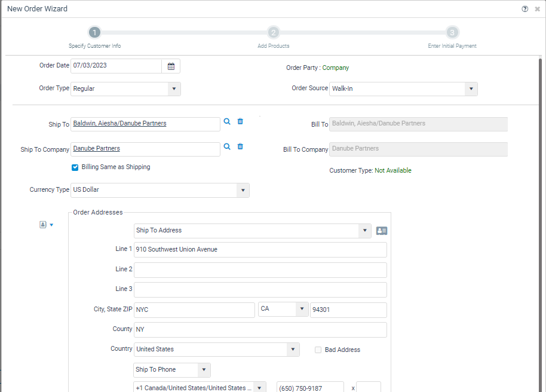Click the phone number field (650) 750-9187
Image resolution: width=546 pixels, height=392 pixels.
[310, 387]
